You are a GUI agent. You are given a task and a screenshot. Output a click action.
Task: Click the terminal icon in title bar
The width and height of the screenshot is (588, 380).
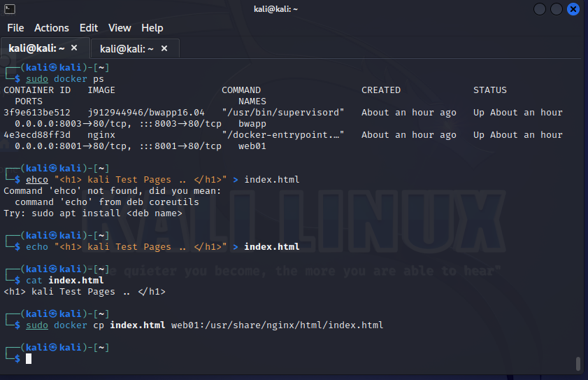pyautogui.click(x=10, y=8)
